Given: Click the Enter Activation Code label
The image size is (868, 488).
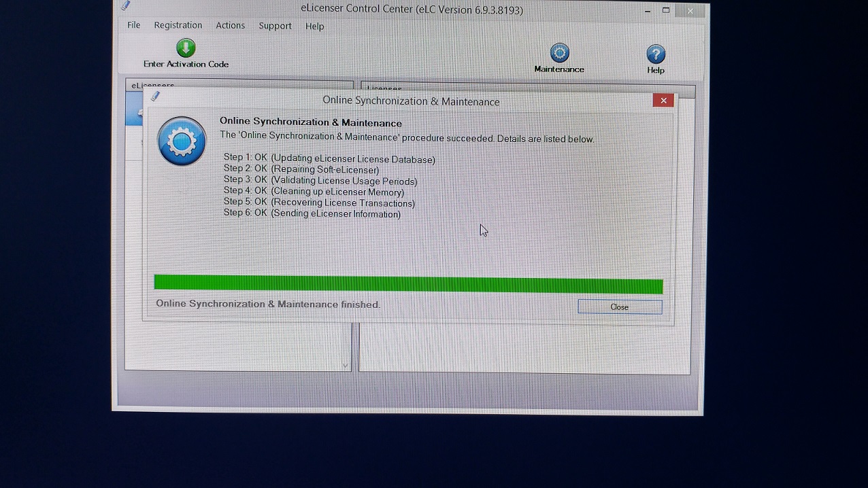Looking at the screenshot, I should tap(186, 64).
